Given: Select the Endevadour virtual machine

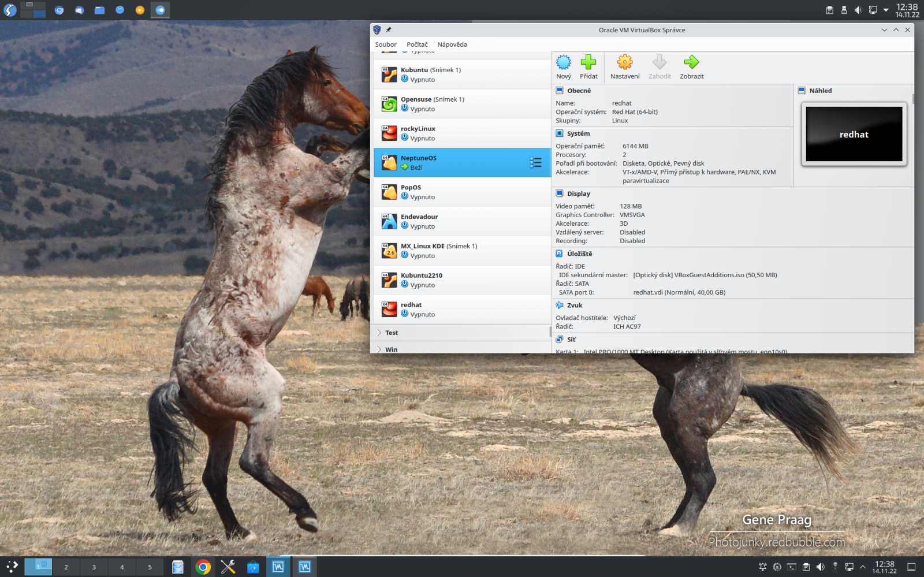Looking at the screenshot, I should click(x=463, y=222).
